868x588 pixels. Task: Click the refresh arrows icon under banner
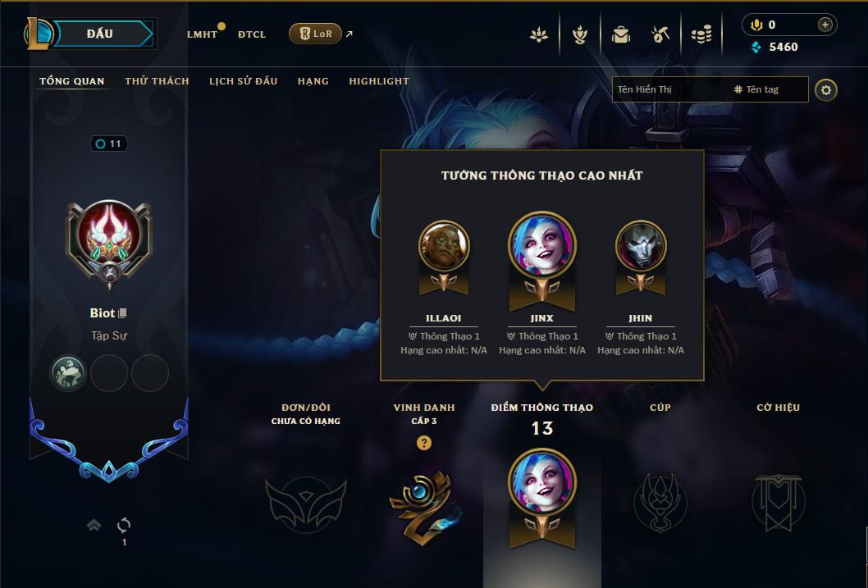124,525
